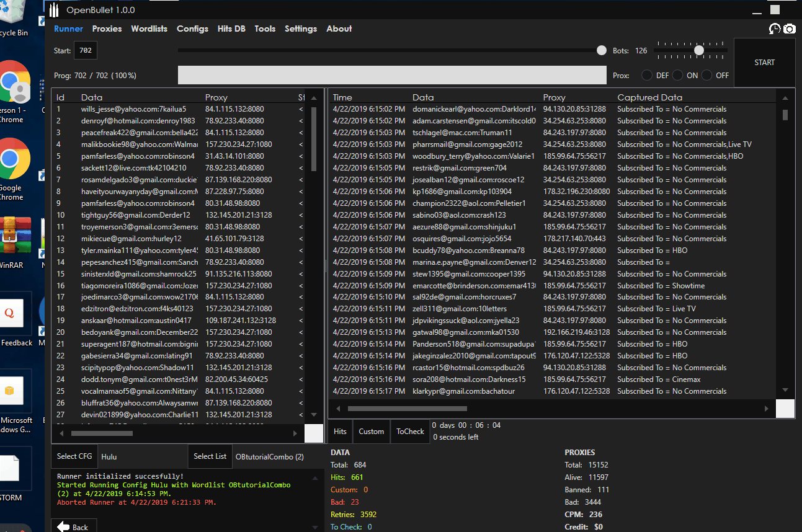
Task: Select hit row emarcotte@brinderson.com
Action: (x=552, y=286)
